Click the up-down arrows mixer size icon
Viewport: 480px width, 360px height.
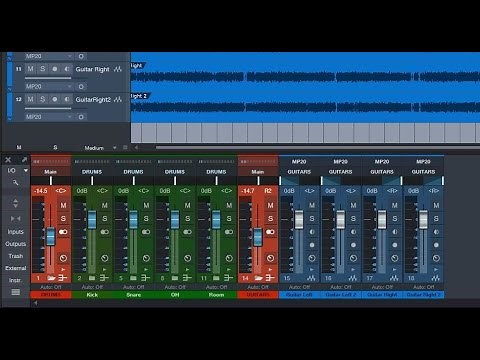(15, 203)
